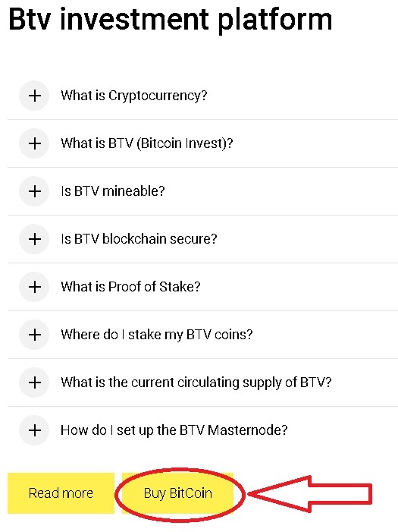
Task: Click the "Read more" yellow button
Action: 61,493
